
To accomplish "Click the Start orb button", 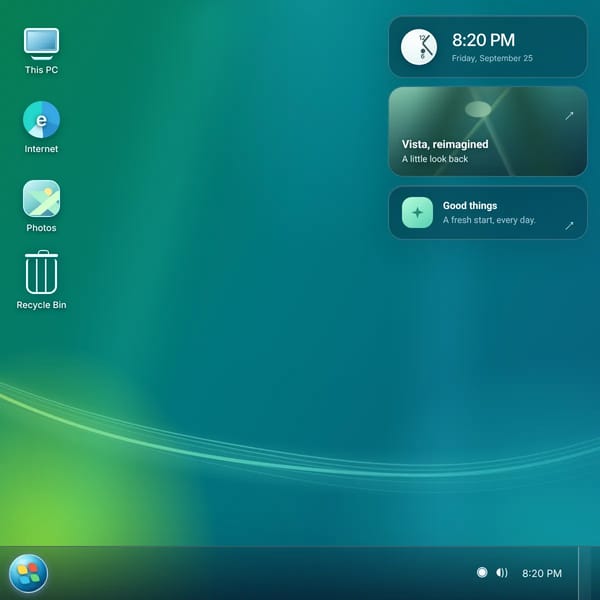I will click(29, 573).
